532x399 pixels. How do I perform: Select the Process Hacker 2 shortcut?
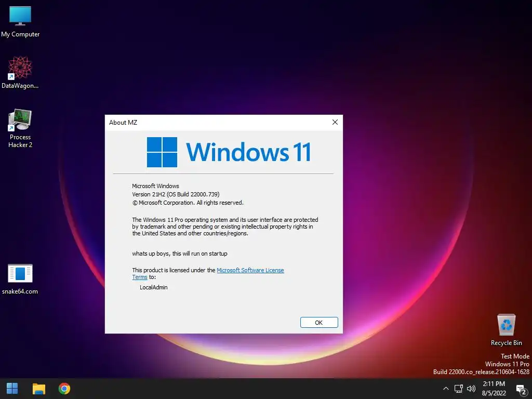click(20, 129)
